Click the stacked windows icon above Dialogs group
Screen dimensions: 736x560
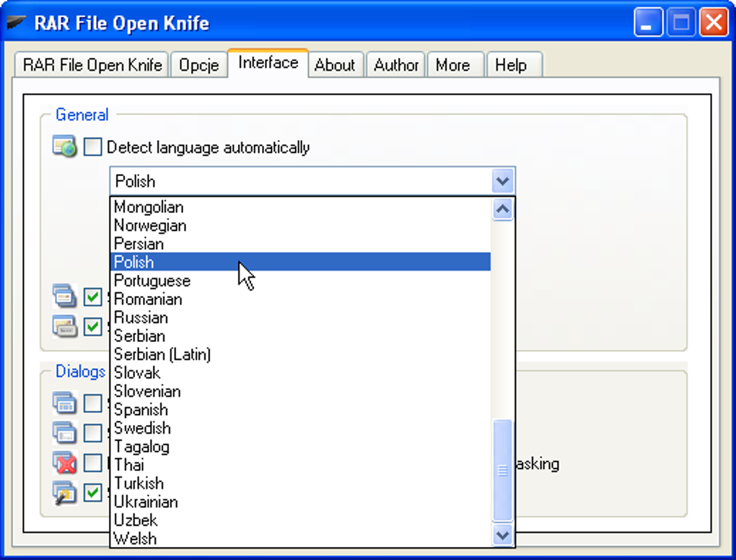64,296
